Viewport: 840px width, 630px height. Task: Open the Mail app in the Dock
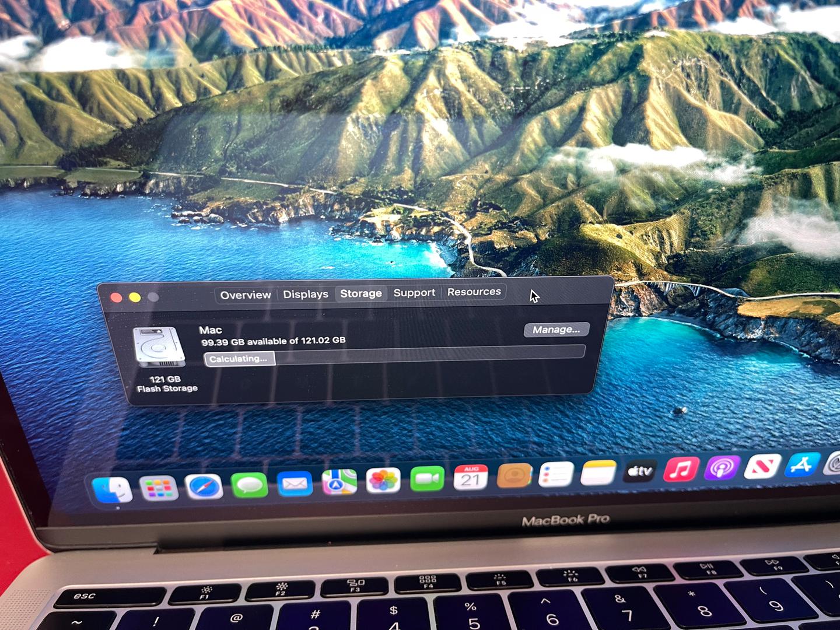(295, 484)
